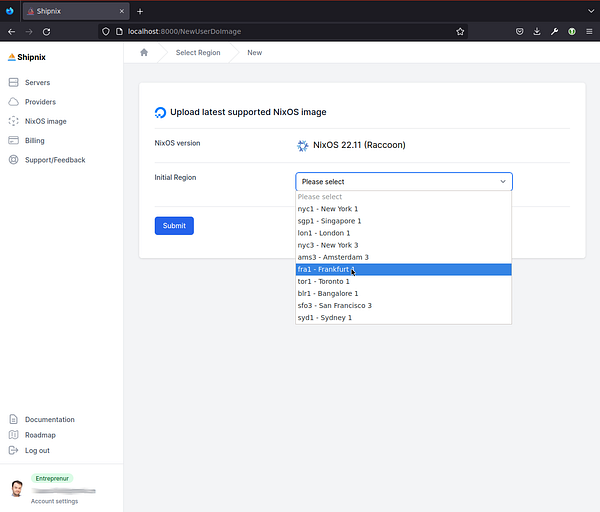Bookmark page with the star icon
The image size is (600, 512).
click(x=460, y=32)
